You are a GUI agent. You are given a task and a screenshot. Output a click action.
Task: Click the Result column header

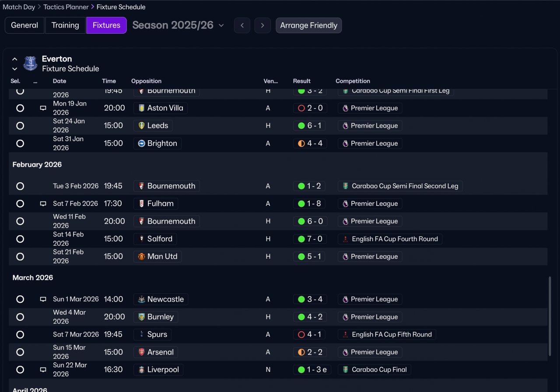pyautogui.click(x=302, y=81)
